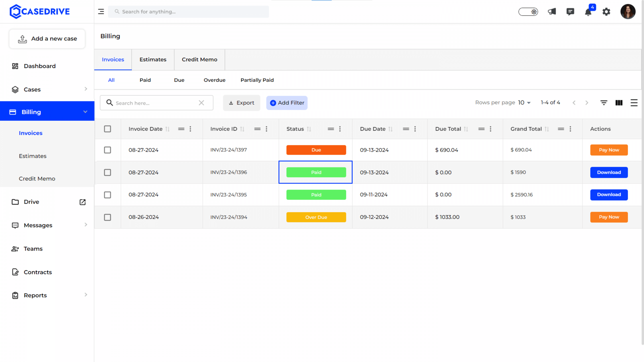The image size is (644, 362).
Task: Open Grand Total column options menu
Action: coord(570,129)
